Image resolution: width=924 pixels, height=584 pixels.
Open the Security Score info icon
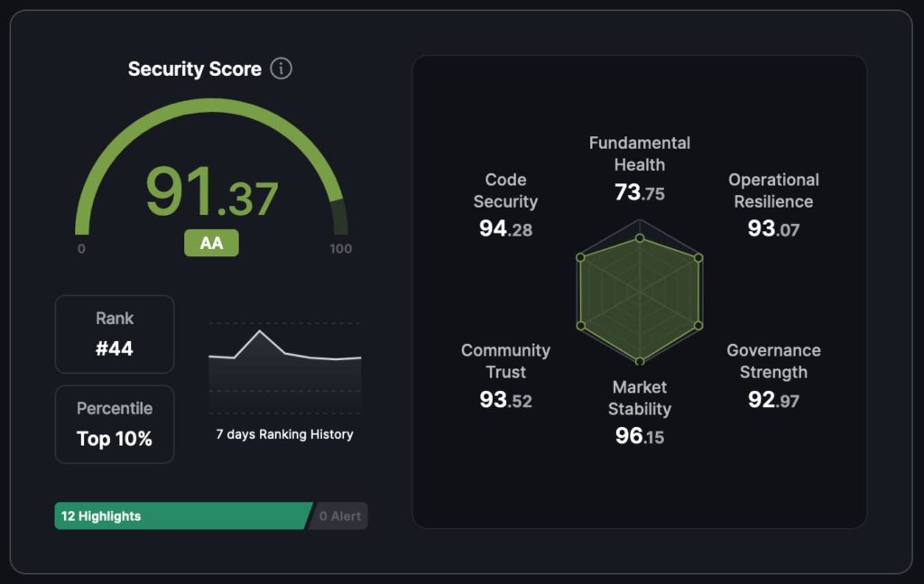point(282,69)
